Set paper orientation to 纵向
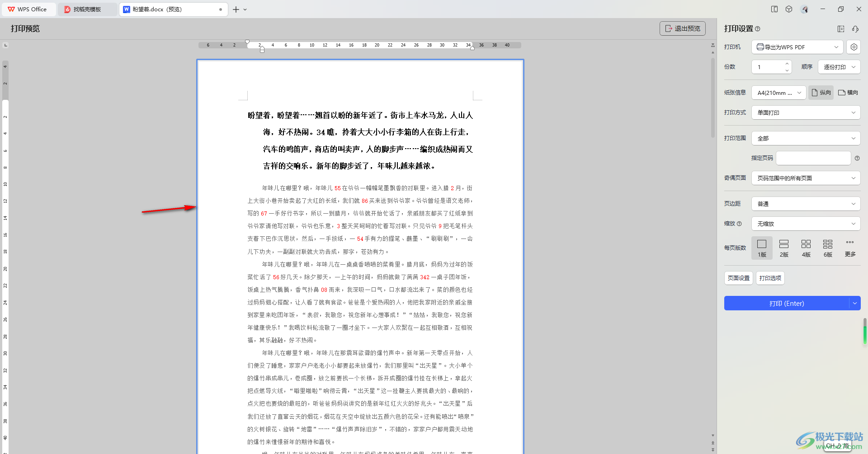This screenshot has width=868, height=454. [x=821, y=93]
